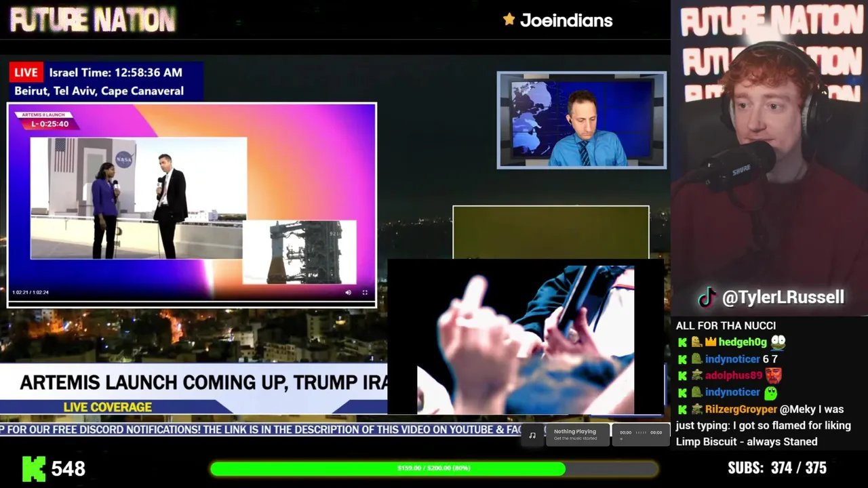Click the star icon before Joeindians
868x488 pixels.
(x=509, y=20)
